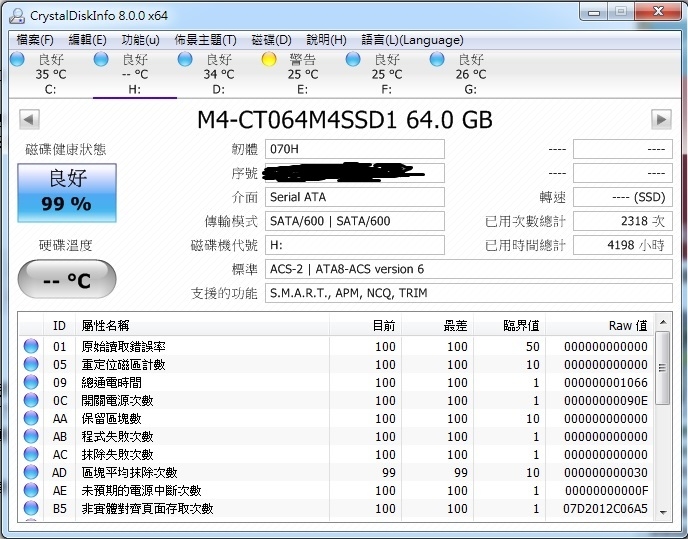Select drive E: yellow warning icon
Image resolution: width=688 pixels, height=539 pixels.
point(269,59)
